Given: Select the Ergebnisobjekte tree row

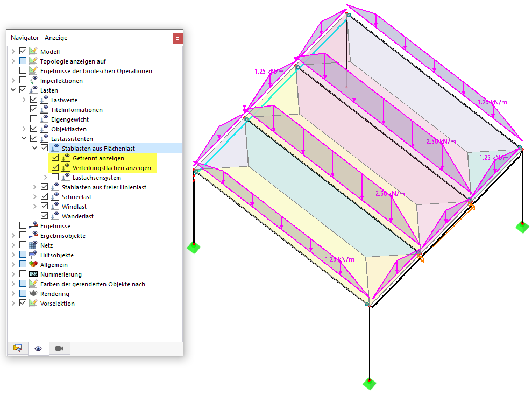Looking at the screenshot, I should [x=63, y=236].
